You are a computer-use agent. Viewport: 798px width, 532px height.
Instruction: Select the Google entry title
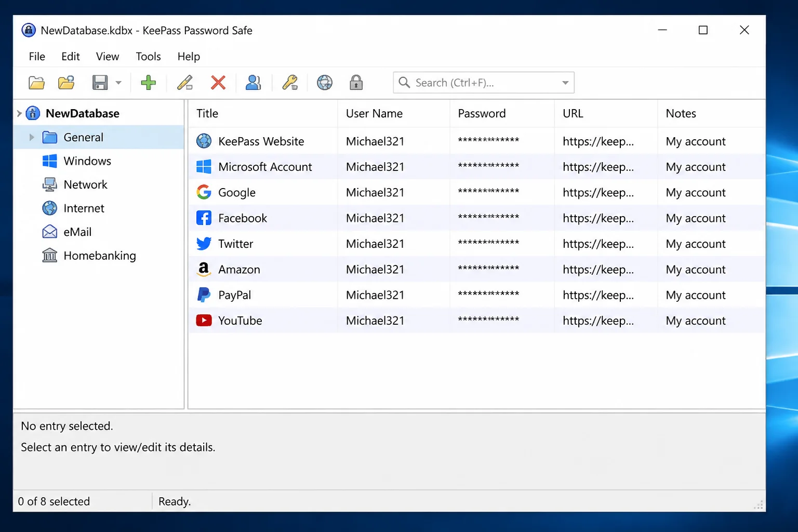click(x=237, y=193)
